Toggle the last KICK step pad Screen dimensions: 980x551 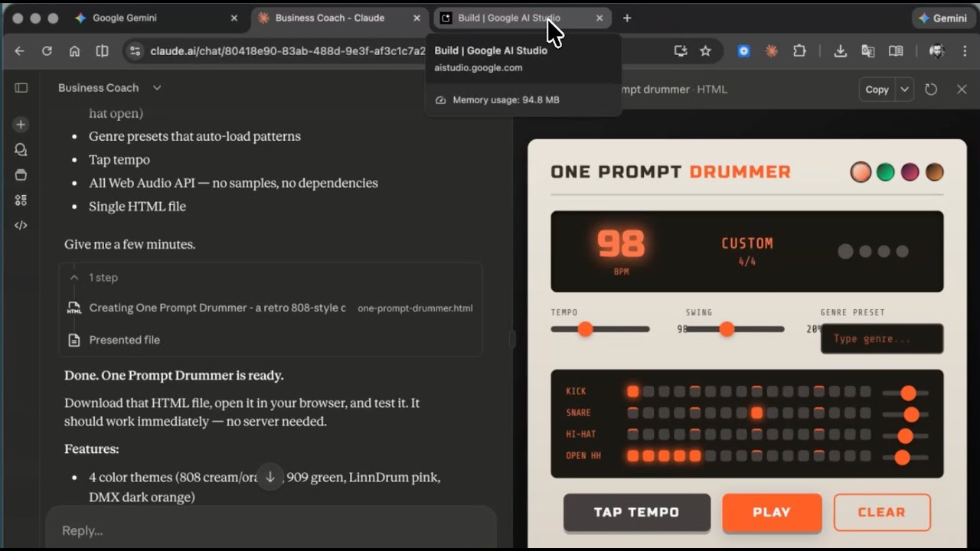[x=865, y=391]
